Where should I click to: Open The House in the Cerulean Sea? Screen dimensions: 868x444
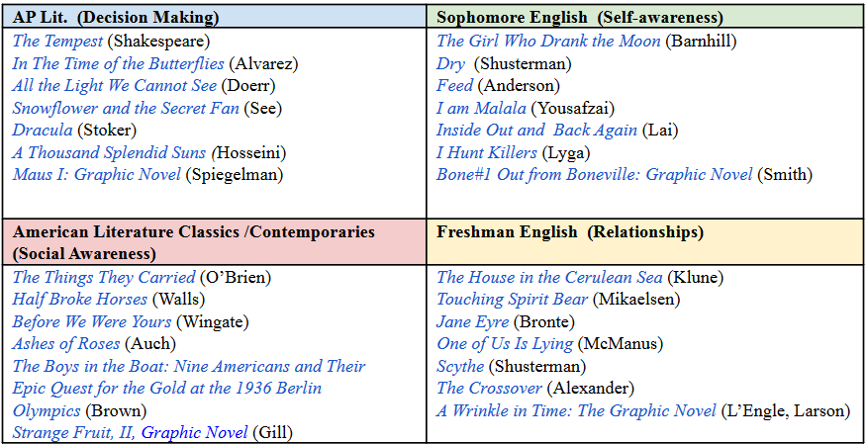point(549,277)
